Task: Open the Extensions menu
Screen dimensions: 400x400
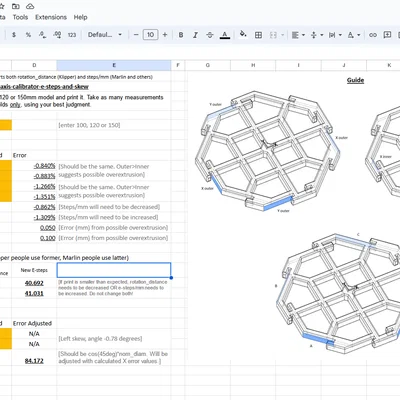Action: pyautogui.click(x=51, y=17)
